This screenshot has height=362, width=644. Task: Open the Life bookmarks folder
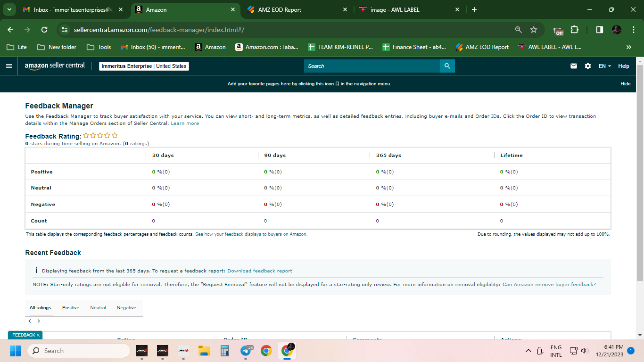coord(17,47)
